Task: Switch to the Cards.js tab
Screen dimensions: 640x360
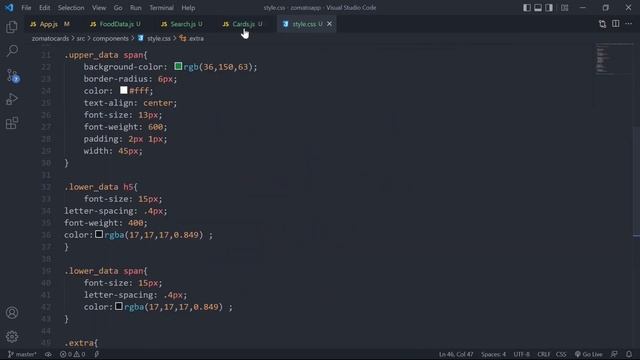Action: tap(243, 24)
